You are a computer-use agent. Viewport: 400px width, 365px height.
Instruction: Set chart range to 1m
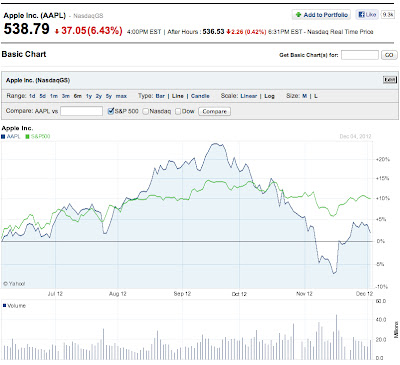point(54,96)
